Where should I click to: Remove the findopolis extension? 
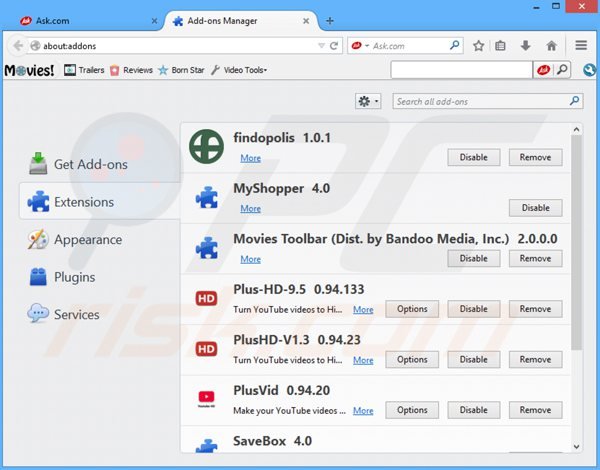click(535, 157)
